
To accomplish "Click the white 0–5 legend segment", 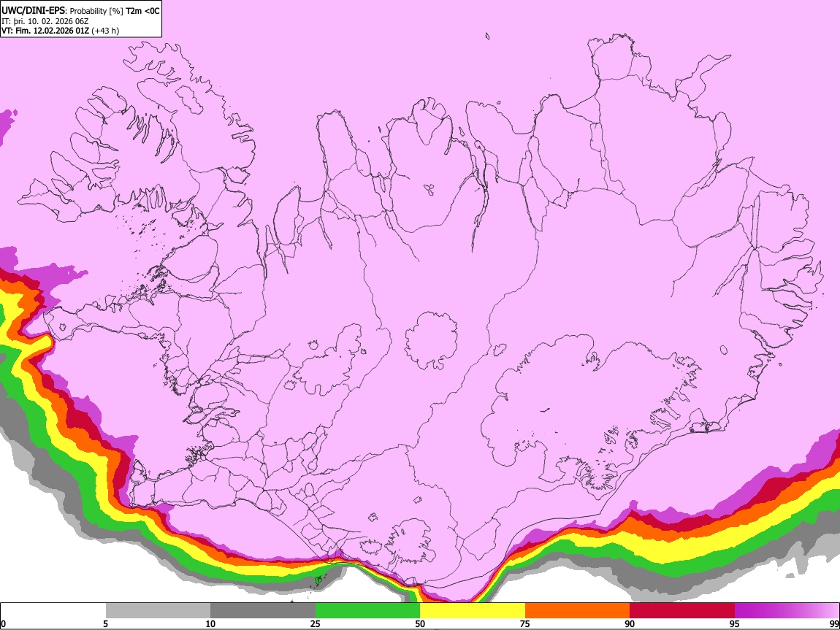I will (x=53, y=611).
